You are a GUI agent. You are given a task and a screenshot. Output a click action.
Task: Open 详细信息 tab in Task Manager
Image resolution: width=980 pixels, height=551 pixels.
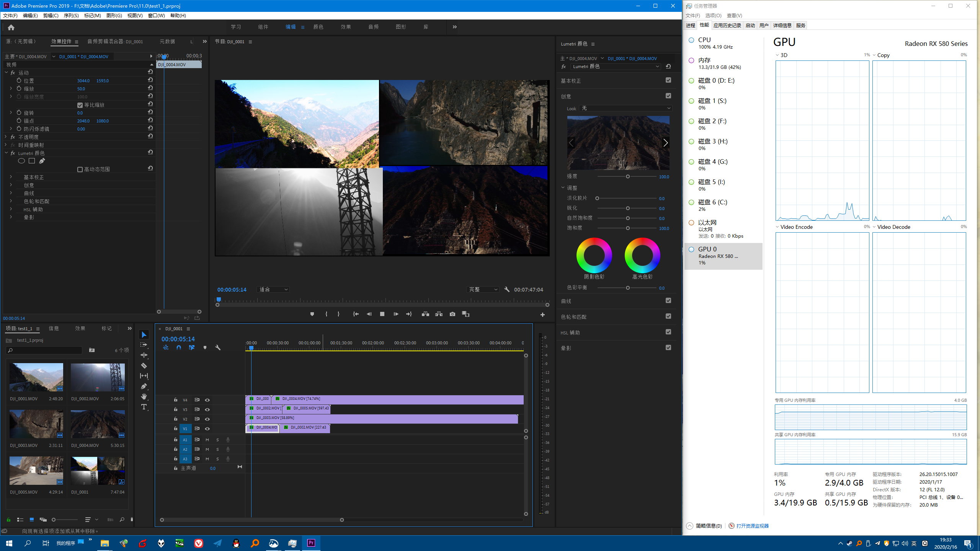click(x=782, y=25)
